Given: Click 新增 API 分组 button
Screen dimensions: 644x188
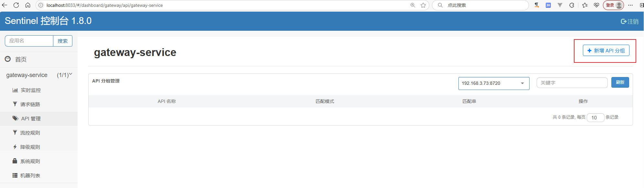Looking at the screenshot, I should click(x=606, y=50).
